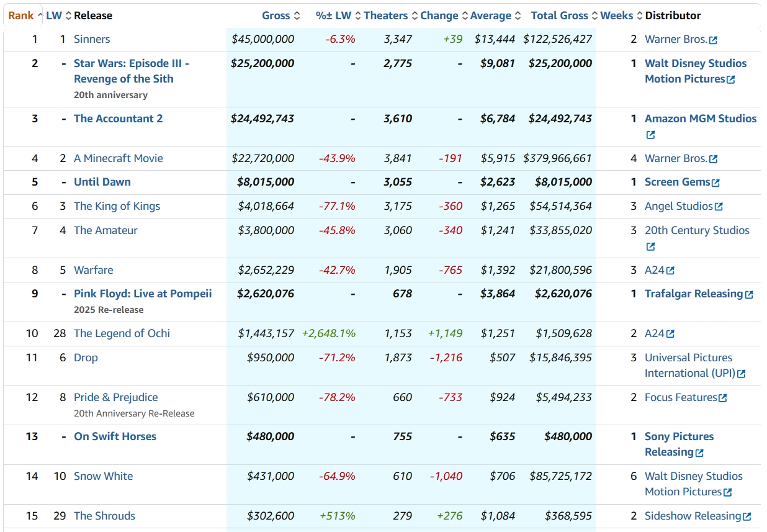Click external link icon after Walt Disney Studios in Star Wars row

pos(730,79)
